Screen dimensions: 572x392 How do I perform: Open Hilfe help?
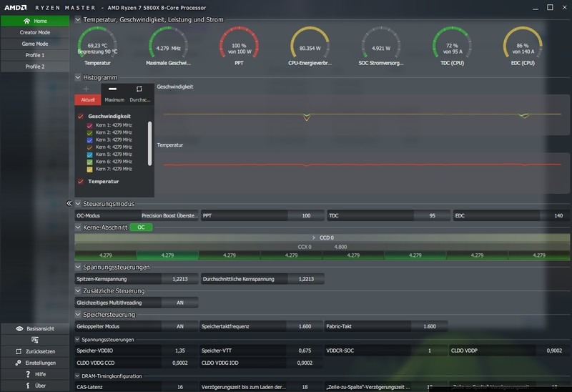coord(35,374)
